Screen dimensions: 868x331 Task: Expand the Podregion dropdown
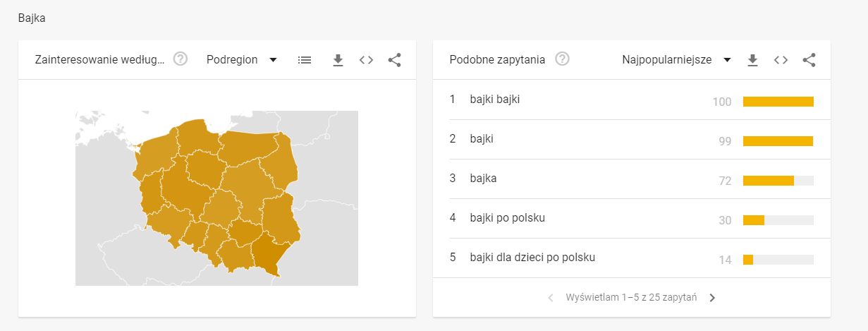[x=242, y=60]
